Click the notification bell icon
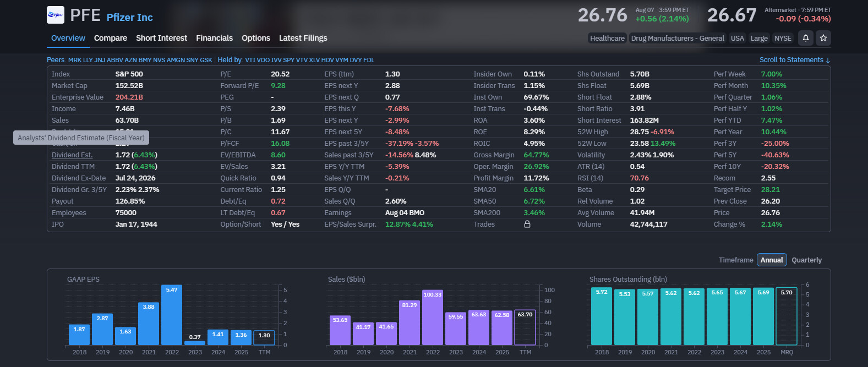The width and height of the screenshot is (868, 367). click(x=806, y=38)
